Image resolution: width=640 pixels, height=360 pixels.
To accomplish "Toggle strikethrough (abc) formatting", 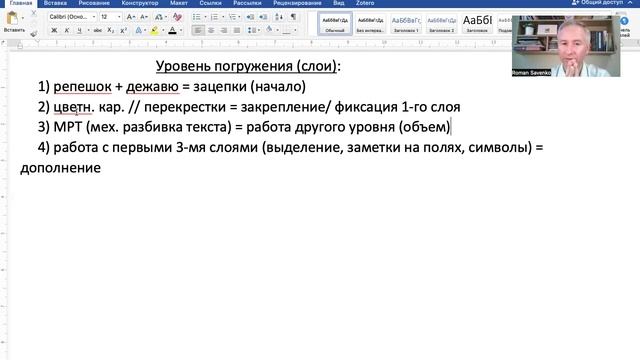I will (98, 30).
